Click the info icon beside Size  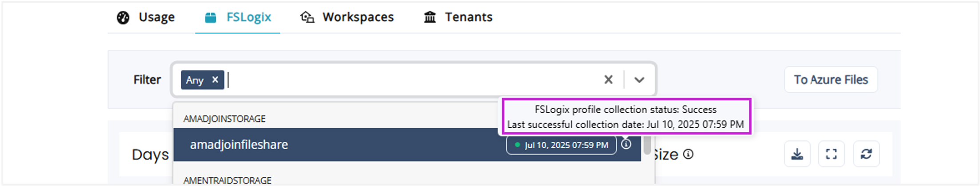688,154
